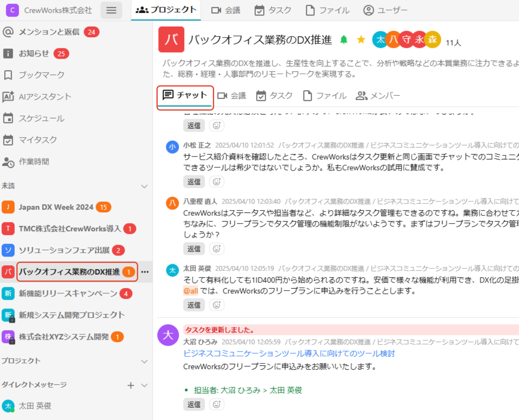Image resolution: width=519 pixels, height=420 pixels.
Task: Click the 11人 member count
Action: tap(453, 43)
